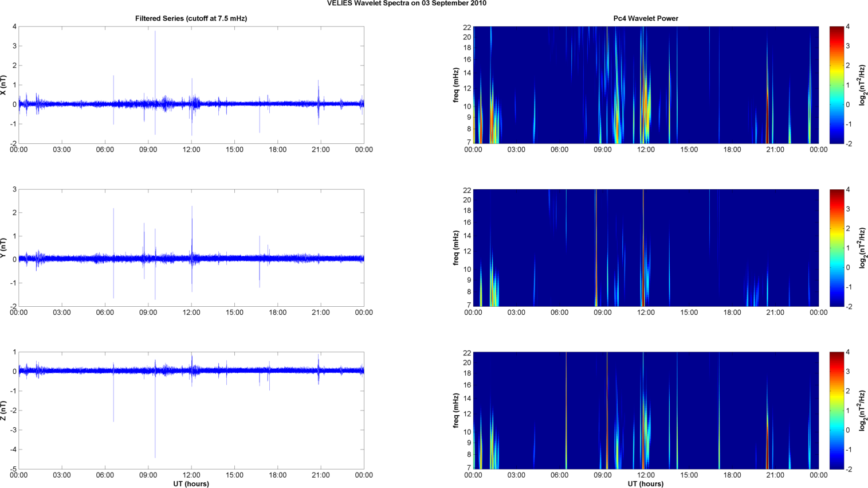Select the Filtered Series plot title
The width and height of the screenshot is (868, 488).
point(191,18)
